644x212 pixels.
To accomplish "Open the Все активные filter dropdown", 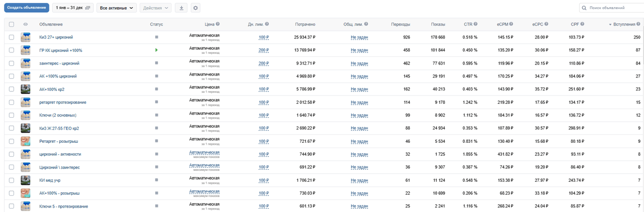I will [116, 8].
